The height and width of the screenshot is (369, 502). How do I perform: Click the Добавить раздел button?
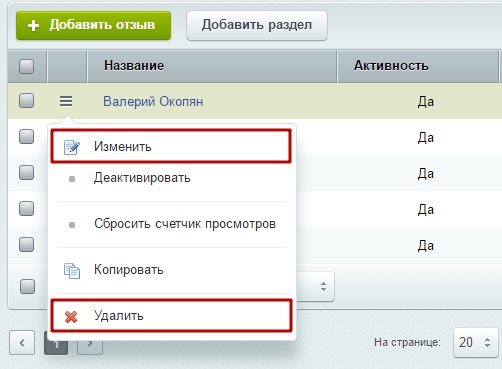[257, 25]
